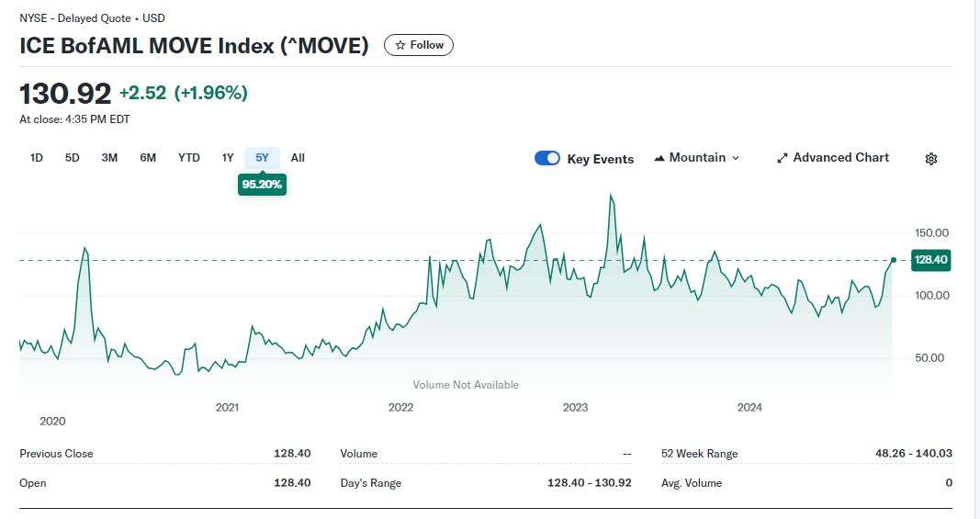Click the 2023 spike peak on chart
Screen dimensions: 980x519
pos(611,196)
